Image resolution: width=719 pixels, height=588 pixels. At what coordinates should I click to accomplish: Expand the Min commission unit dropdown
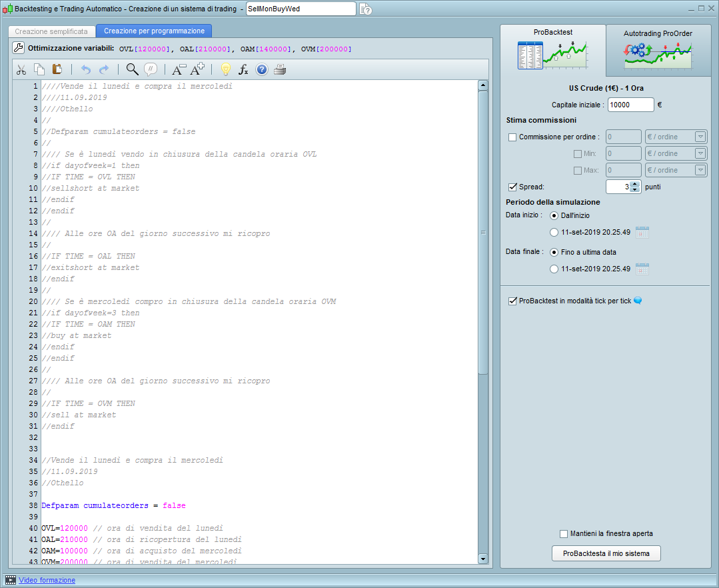point(700,153)
